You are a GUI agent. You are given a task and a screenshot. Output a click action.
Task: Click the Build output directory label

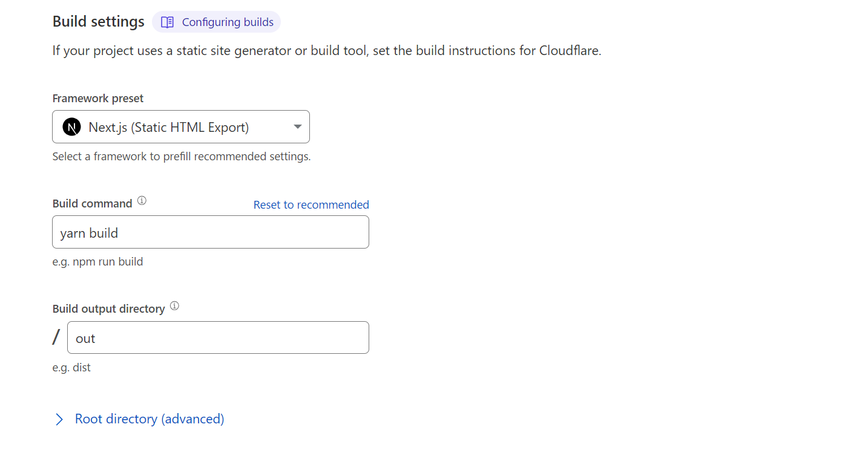pyautogui.click(x=108, y=309)
